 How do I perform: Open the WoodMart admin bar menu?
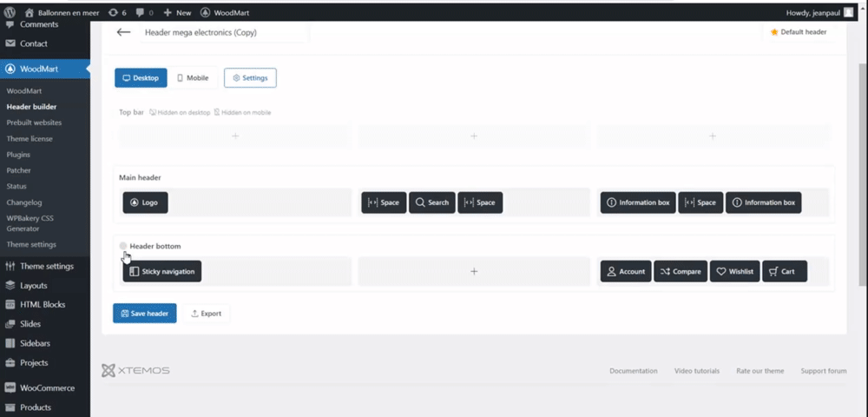tap(224, 12)
